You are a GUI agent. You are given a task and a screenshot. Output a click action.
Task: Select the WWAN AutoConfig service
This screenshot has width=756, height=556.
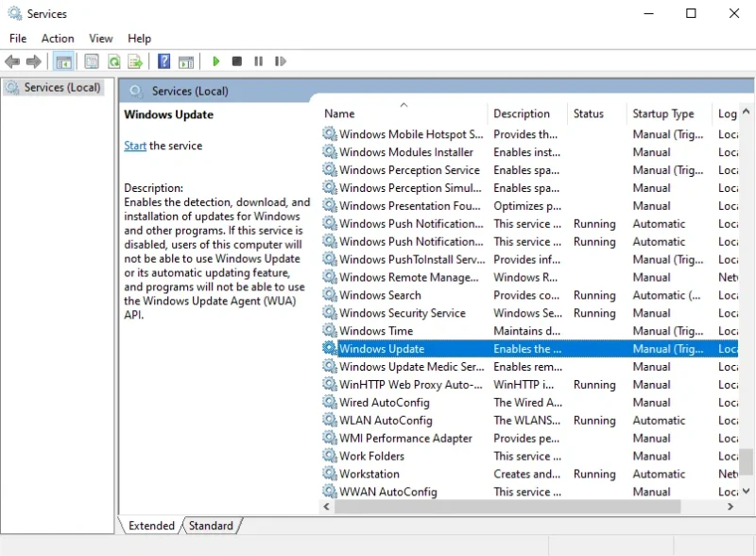tap(529, 492)
